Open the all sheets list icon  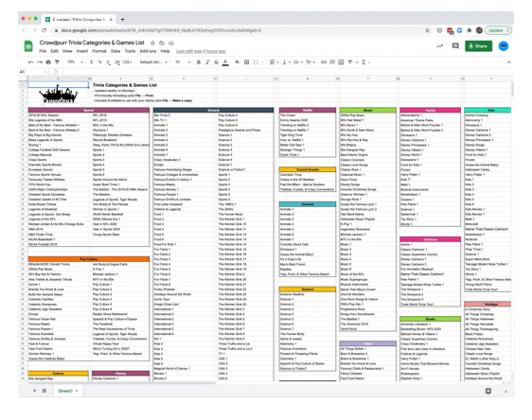[44, 391]
